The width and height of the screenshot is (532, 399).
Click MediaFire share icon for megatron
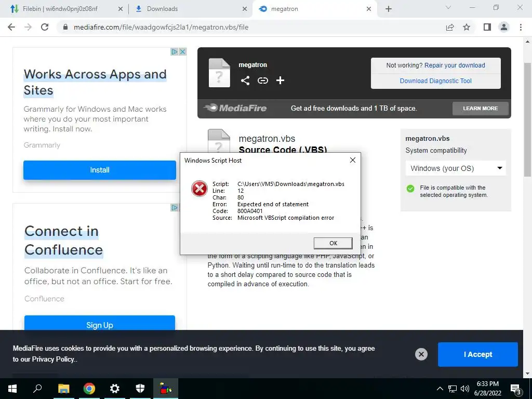[x=245, y=81]
